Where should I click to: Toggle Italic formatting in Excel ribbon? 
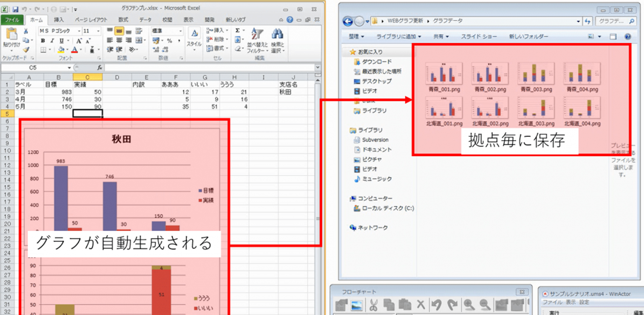pos(52,41)
